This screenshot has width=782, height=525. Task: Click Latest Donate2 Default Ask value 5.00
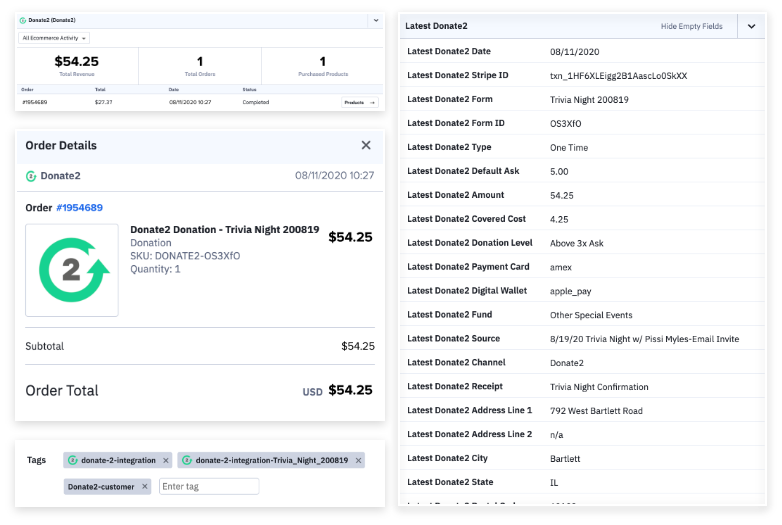[559, 172]
